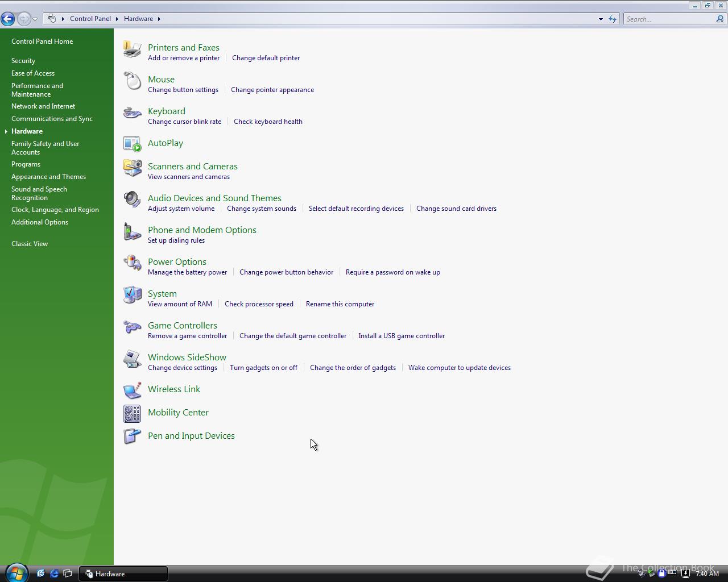This screenshot has width=728, height=582.
Task: Click the Mobility Center icon
Action: 133,413
